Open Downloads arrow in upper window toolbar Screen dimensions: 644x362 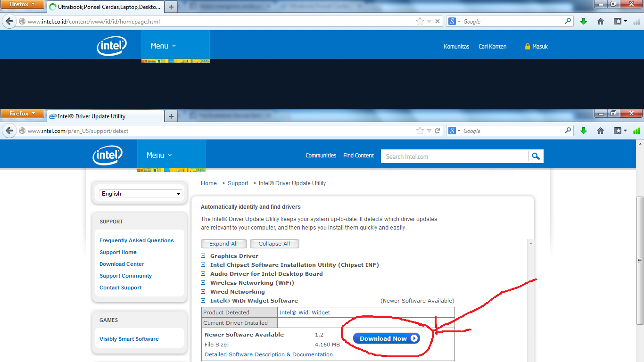[584, 21]
